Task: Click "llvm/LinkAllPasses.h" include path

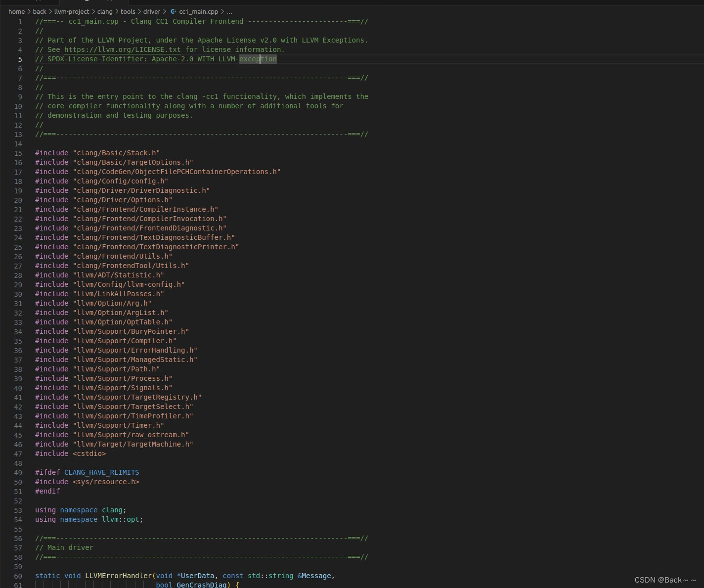Action: click(119, 294)
